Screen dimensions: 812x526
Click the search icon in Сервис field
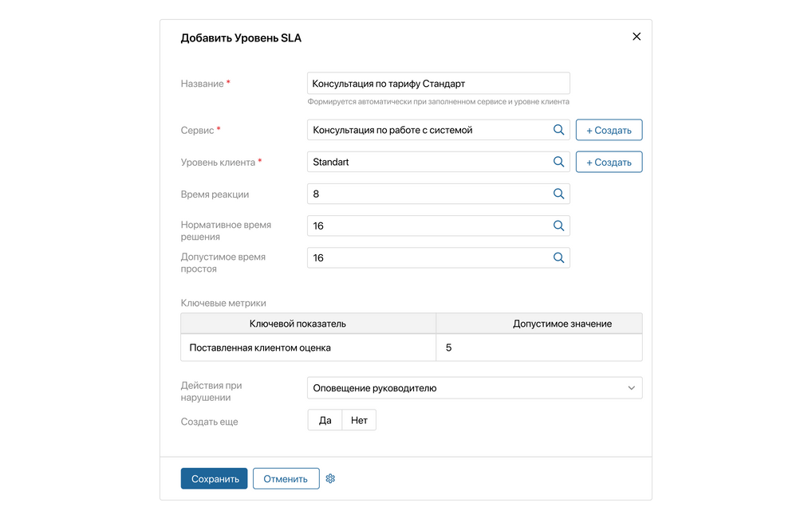click(558, 130)
